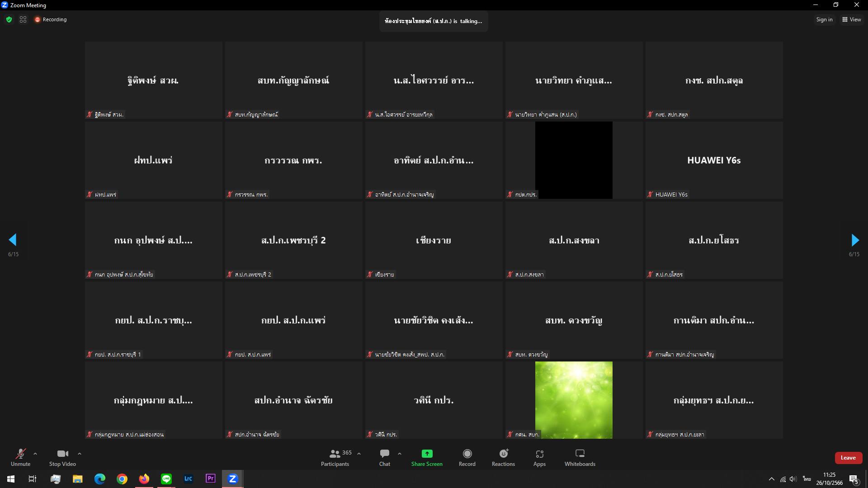Open the Participants panel
The height and width of the screenshot is (488, 868).
click(335, 457)
